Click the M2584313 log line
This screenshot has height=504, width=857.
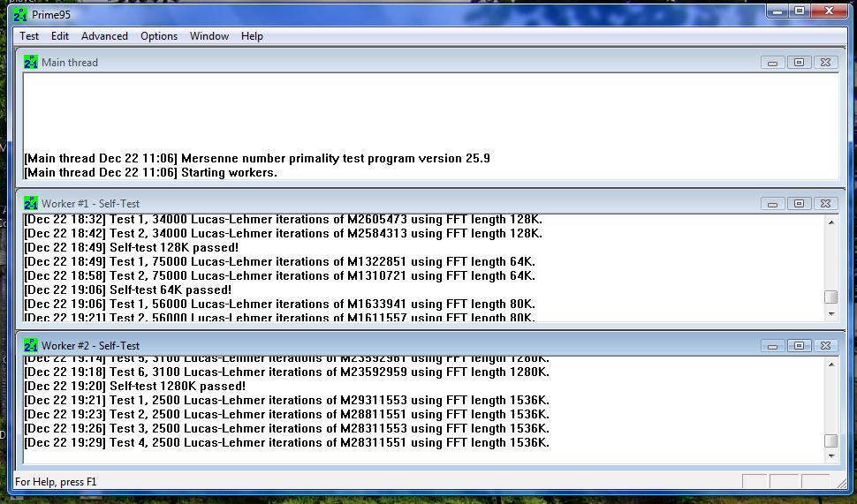[283, 234]
